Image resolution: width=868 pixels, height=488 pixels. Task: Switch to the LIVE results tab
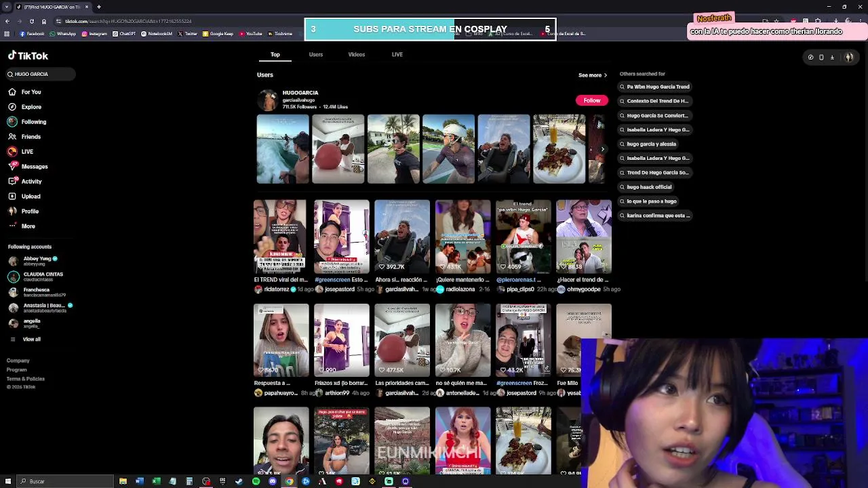[x=397, y=54]
